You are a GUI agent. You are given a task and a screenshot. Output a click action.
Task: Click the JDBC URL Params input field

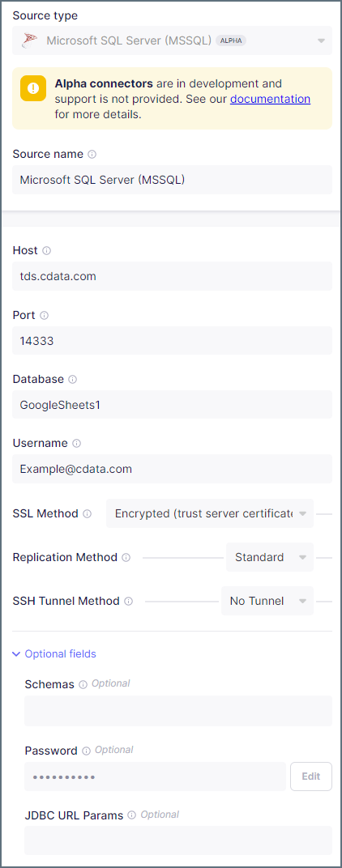tap(178, 840)
